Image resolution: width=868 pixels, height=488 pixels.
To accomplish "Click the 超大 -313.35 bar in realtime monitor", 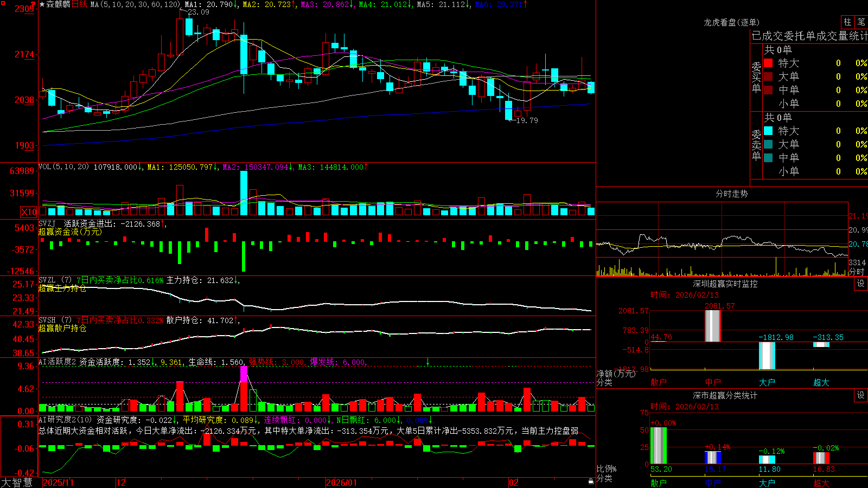I will [x=821, y=345].
